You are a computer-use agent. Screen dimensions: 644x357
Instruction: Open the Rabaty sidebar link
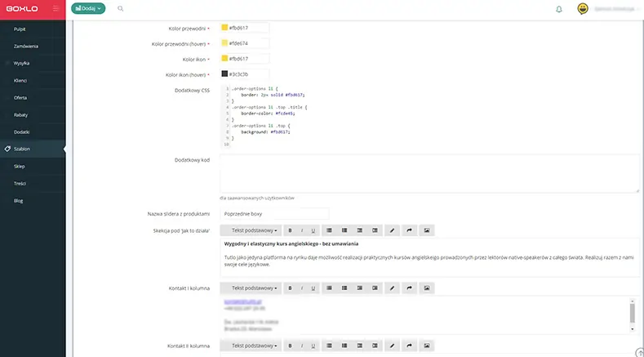coord(21,114)
